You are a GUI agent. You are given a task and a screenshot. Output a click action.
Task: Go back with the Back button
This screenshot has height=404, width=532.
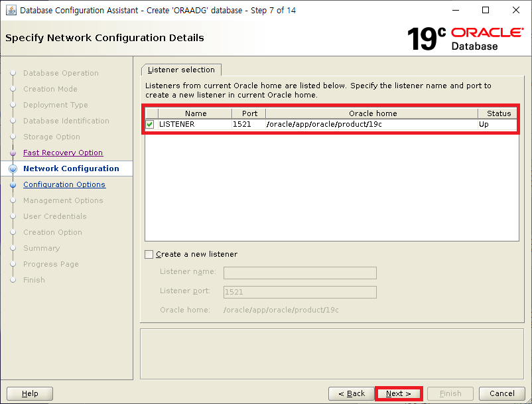click(351, 393)
